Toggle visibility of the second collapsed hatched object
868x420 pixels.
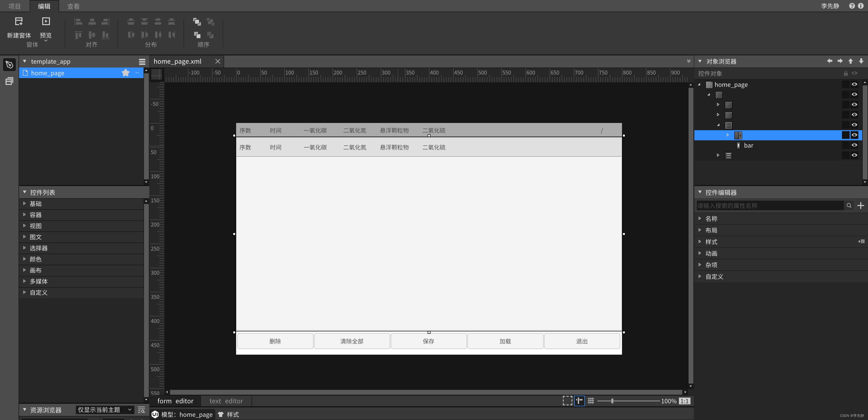[854, 115]
